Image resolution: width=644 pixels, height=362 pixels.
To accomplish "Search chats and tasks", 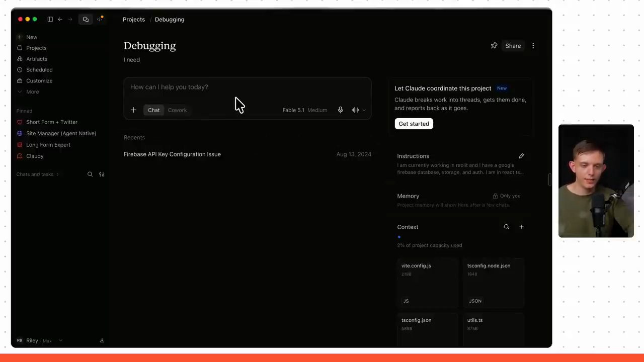I will [90, 174].
